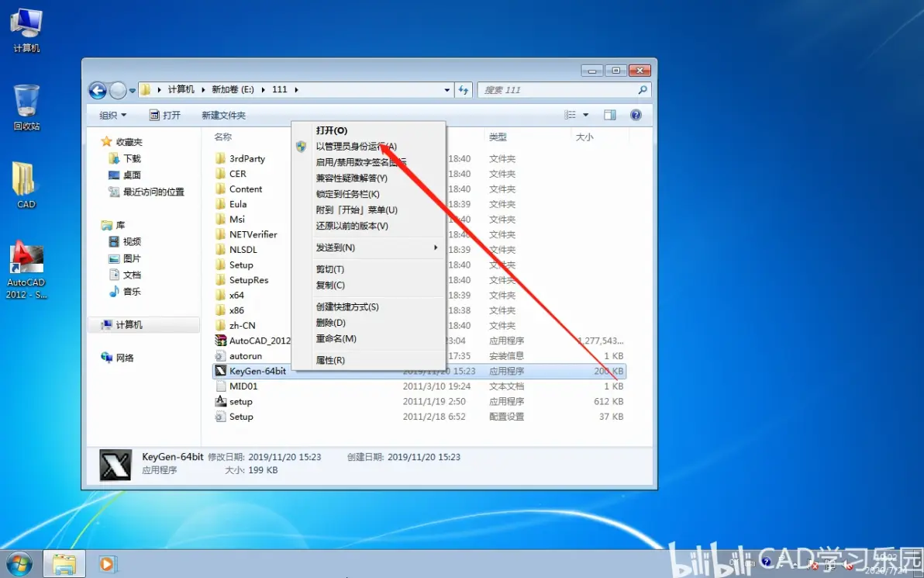Viewport: 924px width, 578px height.
Task: Launch the AutoCAD 2012 desktop shortcut
Action: [26, 270]
